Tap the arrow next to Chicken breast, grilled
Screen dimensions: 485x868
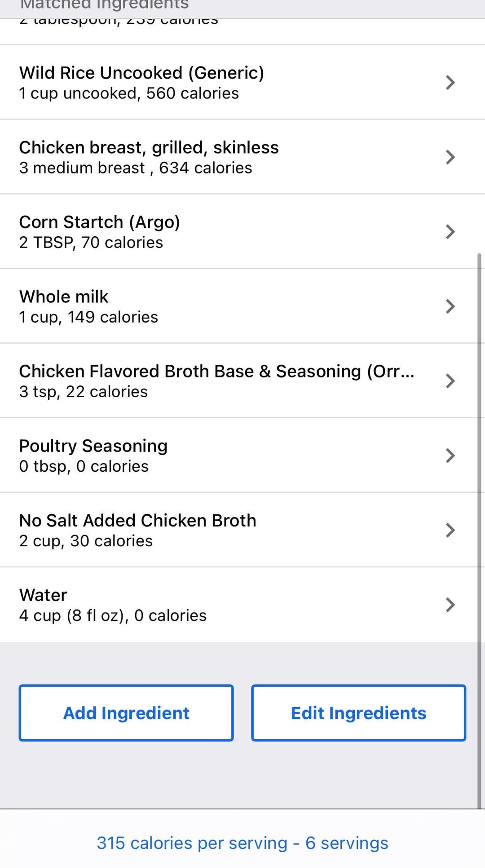tap(450, 157)
